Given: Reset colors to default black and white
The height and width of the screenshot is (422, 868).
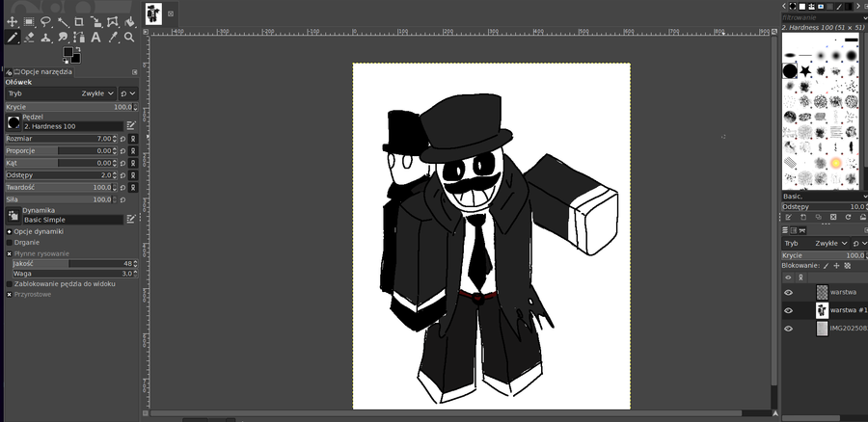Looking at the screenshot, I should point(65,61).
